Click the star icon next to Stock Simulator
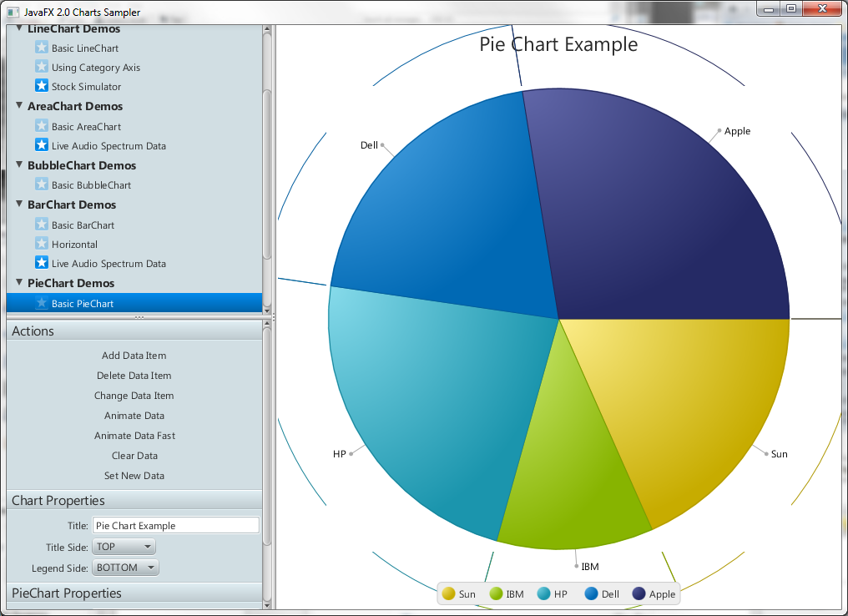Image resolution: width=848 pixels, height=616 pixels. [42, 86]
